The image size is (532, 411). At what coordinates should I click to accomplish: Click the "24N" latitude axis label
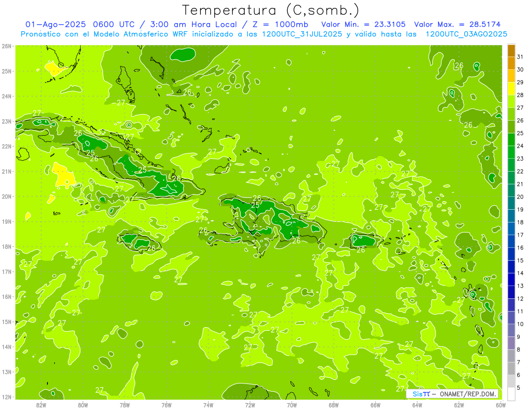click(7, 96)
